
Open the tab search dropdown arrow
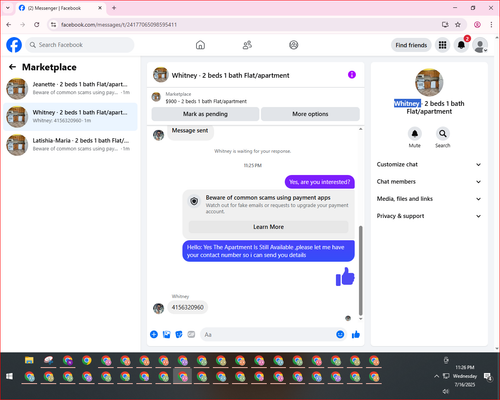8,8
